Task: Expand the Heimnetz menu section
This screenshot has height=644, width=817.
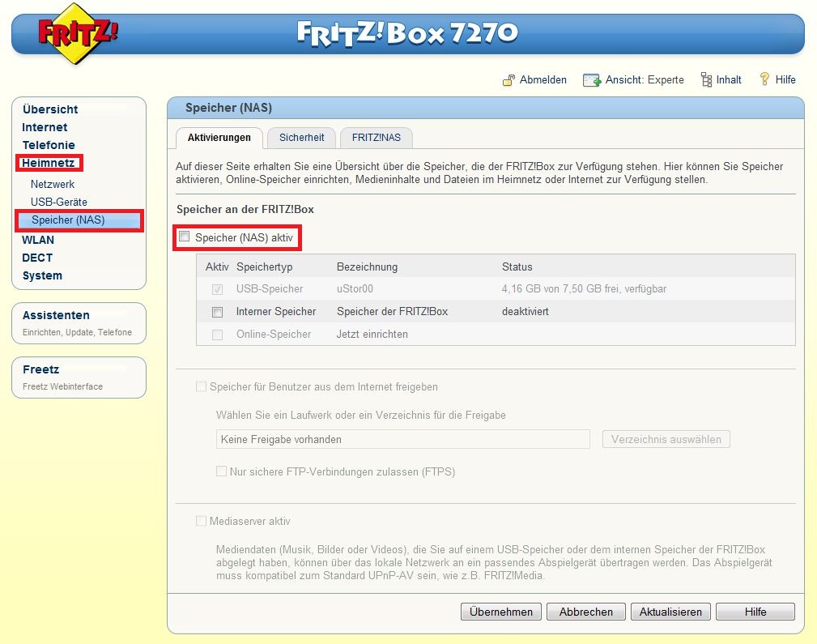Action: tap(48, 164)
